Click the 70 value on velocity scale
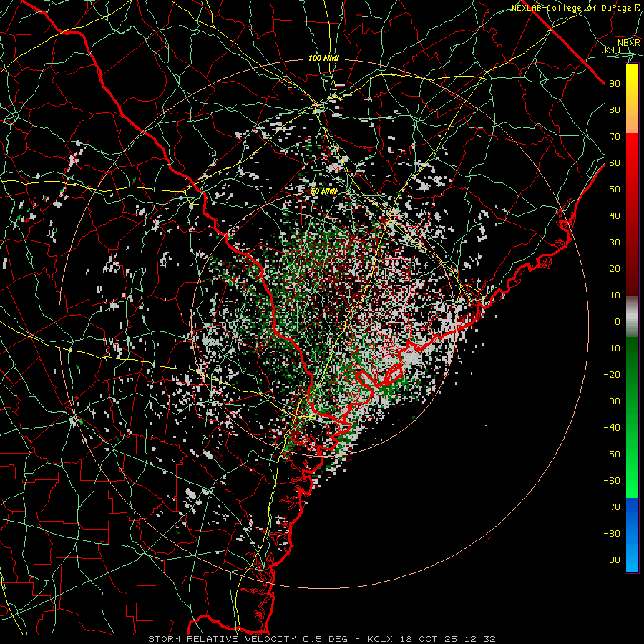Image resolution: width=644 pixels, height=644 pixels. [615, 137]
